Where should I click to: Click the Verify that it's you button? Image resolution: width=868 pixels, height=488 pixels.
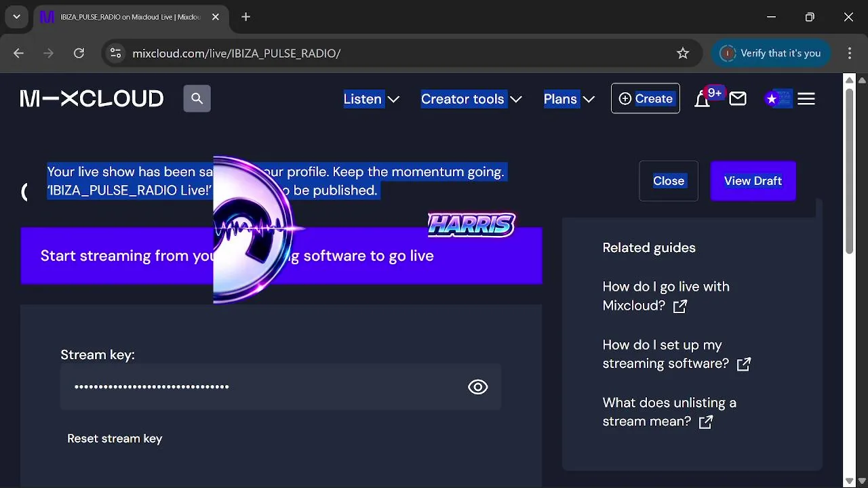click(x=772, y=53)
